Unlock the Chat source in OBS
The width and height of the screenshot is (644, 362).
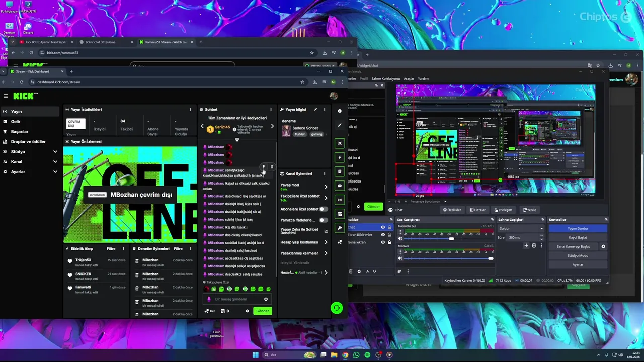click(389, 227)
